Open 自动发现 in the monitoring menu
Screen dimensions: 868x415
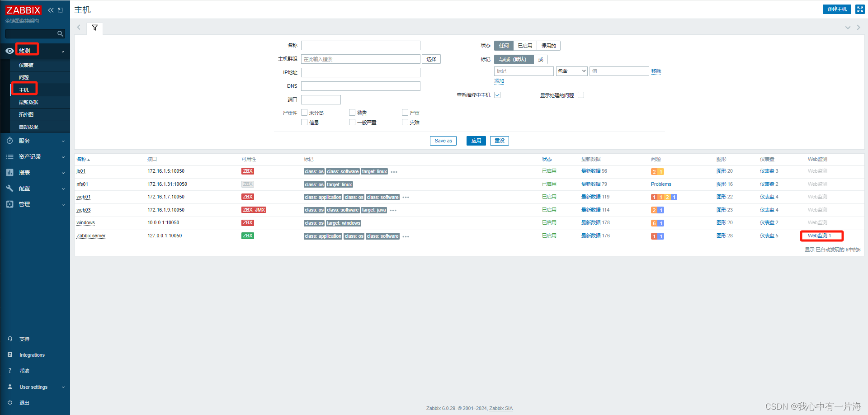tap(28, 127)
